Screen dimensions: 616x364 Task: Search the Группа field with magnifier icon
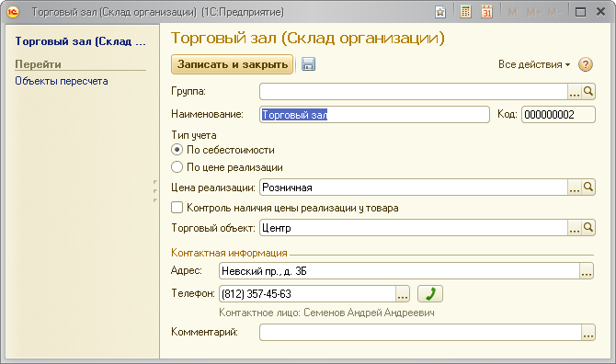pyautogui.click(x=588, y=92)
